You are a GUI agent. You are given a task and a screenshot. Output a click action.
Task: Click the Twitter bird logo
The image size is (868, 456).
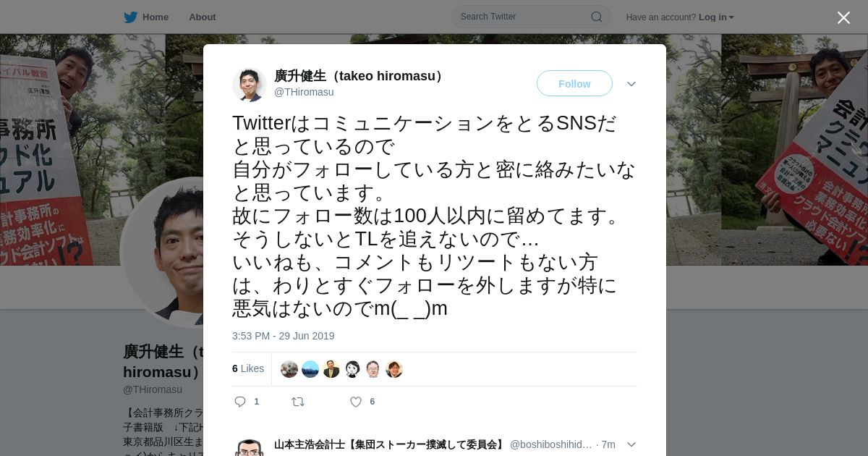coord(130,17)
